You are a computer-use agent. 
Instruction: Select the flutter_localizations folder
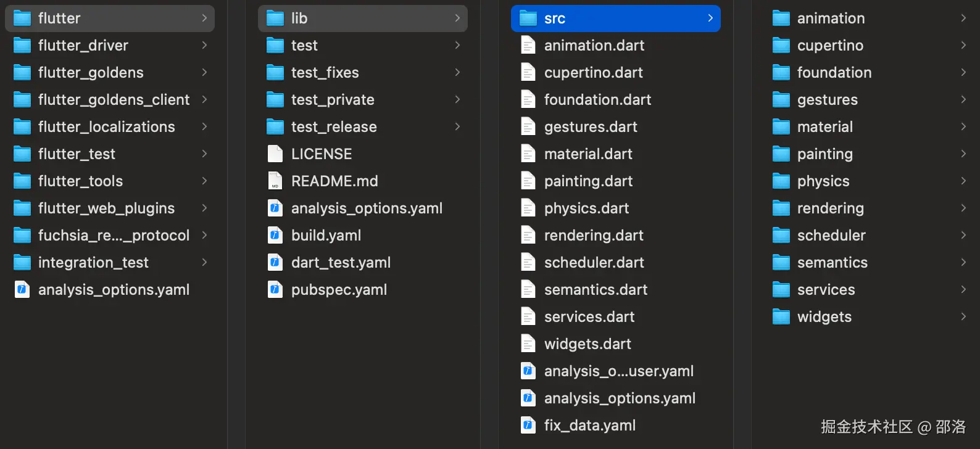click(x=106, y=127)
